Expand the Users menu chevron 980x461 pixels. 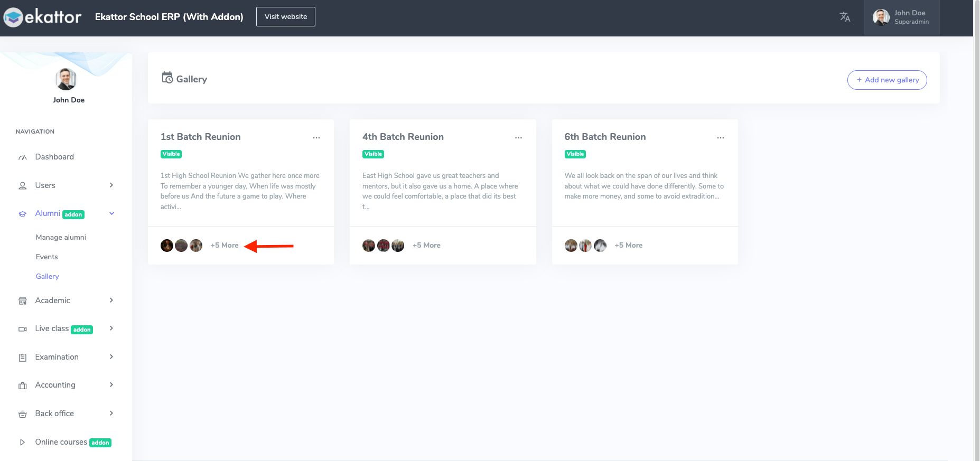(111, 185)
